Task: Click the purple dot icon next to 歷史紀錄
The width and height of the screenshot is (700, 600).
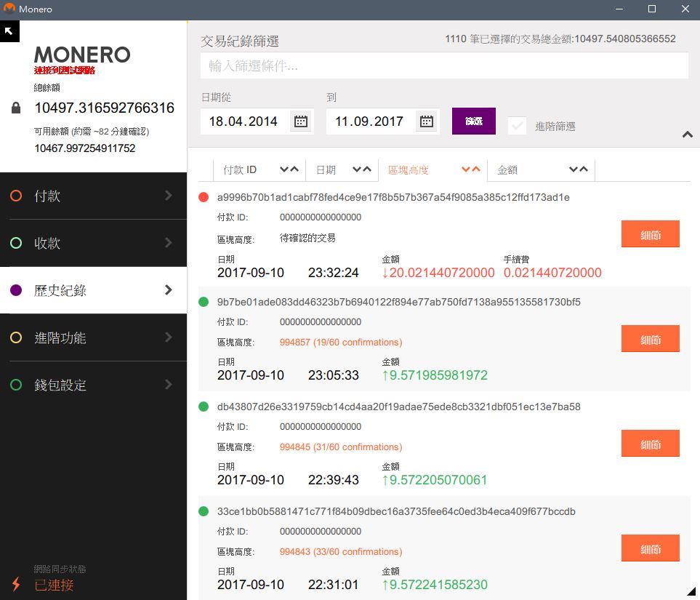Action: 16,290
